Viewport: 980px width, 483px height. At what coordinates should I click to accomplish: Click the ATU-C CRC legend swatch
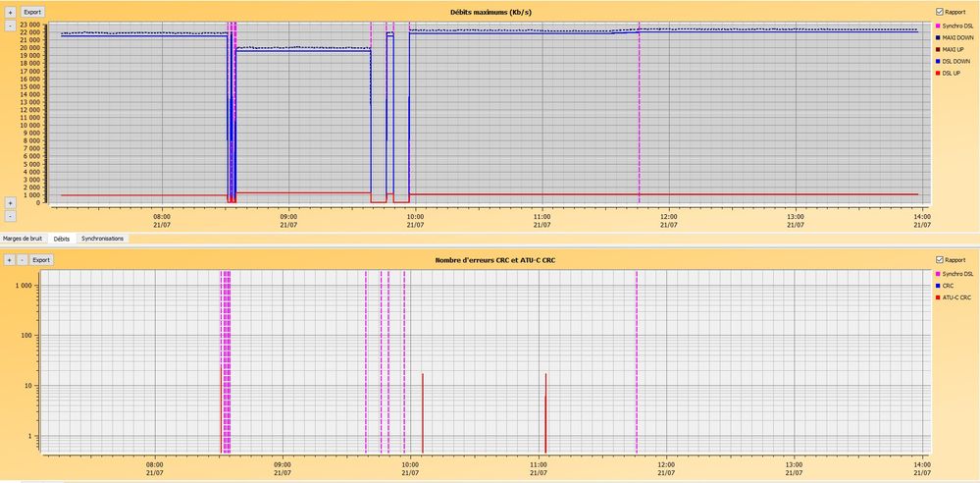coord(938,296)
